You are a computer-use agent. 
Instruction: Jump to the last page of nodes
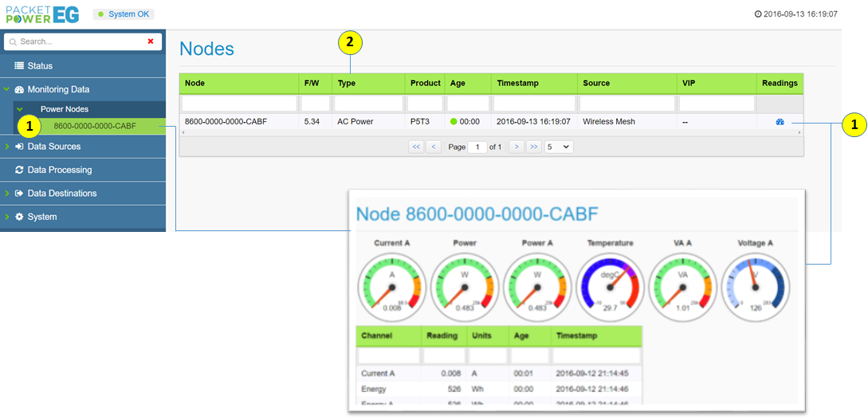click(534, 147)
